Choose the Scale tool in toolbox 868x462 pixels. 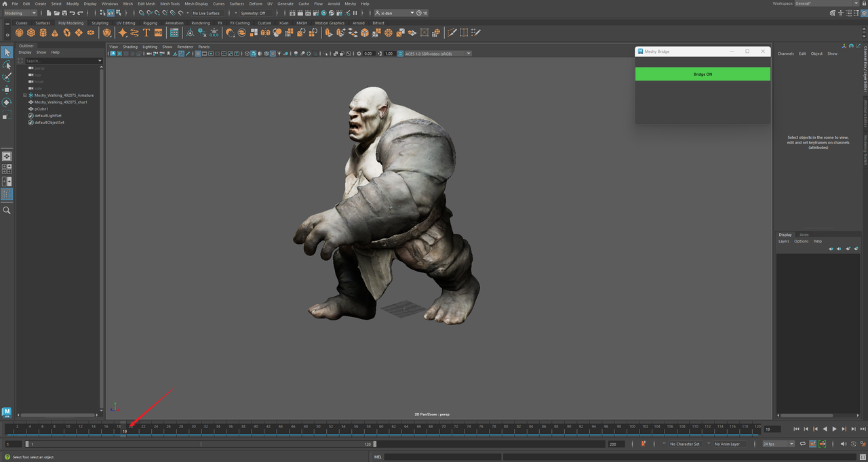[7, 115]
